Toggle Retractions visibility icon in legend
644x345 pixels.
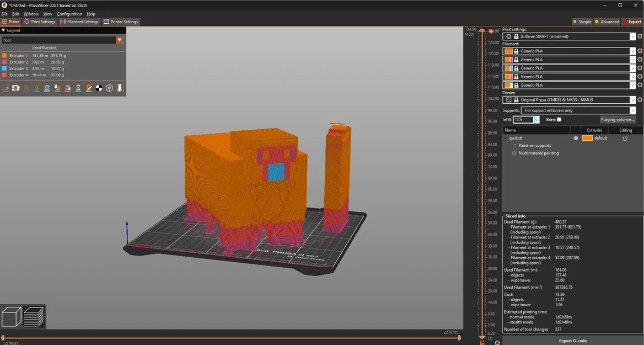pos(26,88)
